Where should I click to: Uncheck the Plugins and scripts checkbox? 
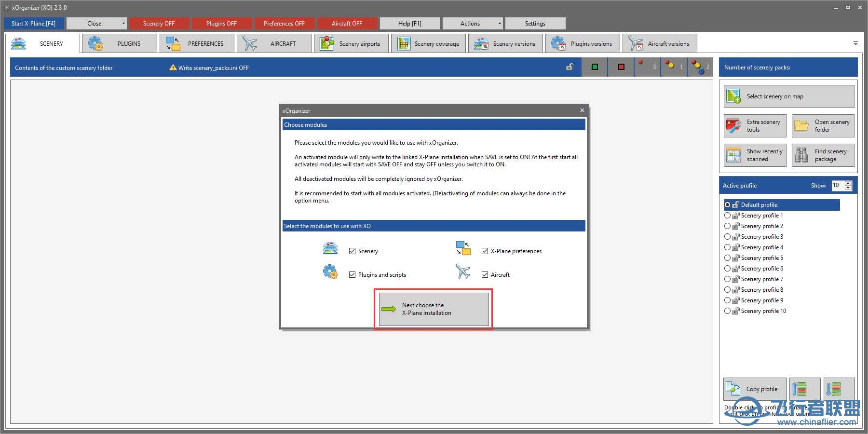(352, 275)
